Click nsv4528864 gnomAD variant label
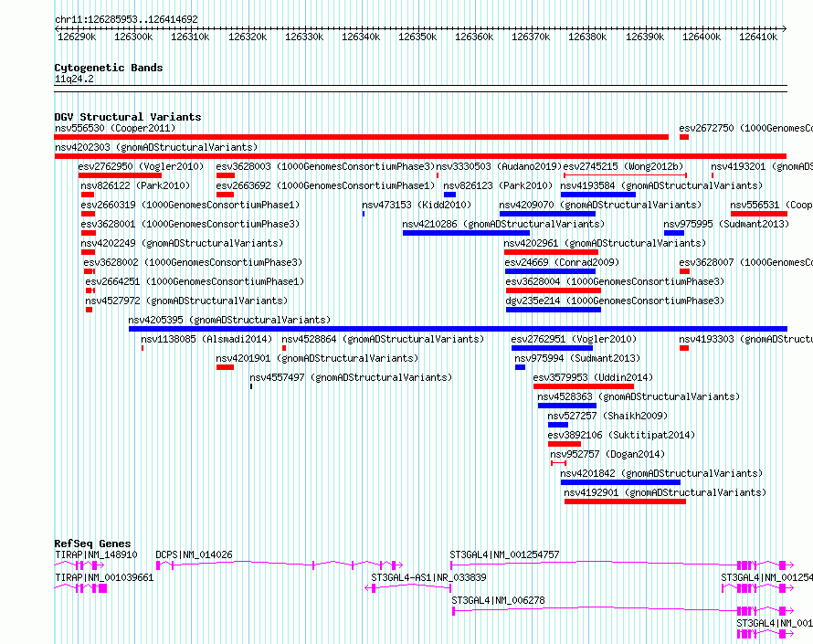The image size is (813, 644). click(x=383, y=339)
